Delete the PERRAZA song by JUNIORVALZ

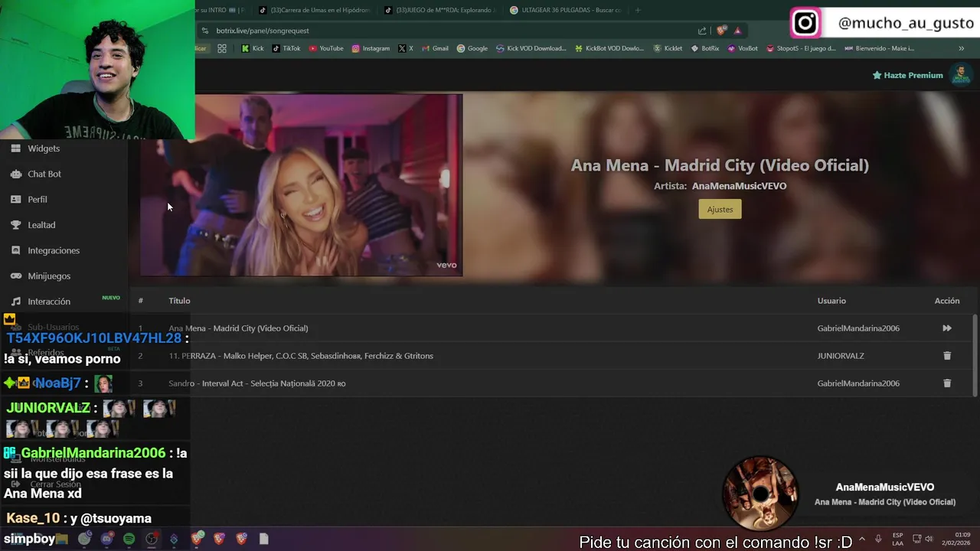947,356
